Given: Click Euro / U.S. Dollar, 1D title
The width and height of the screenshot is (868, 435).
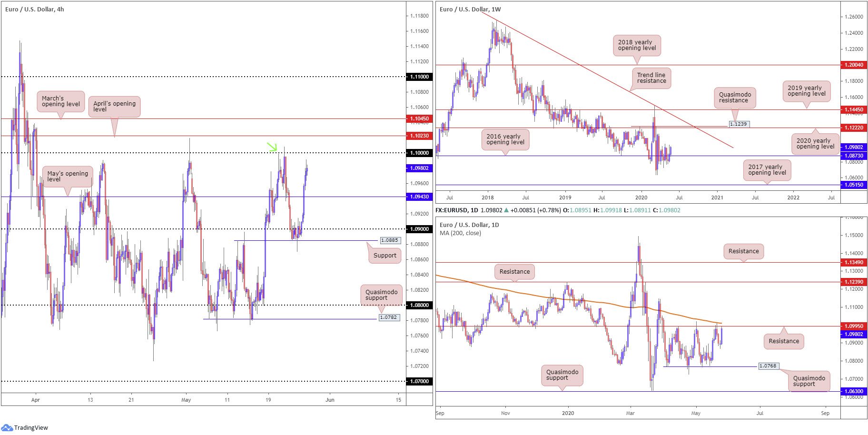Looking at the screenshot, I should (469, 225).
